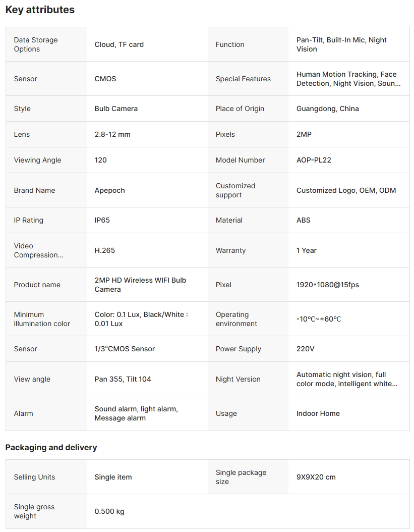Click the 1920*1080@15fps Pixel value
This screenshot has height=532, width=414.
[x=327, y=285]
